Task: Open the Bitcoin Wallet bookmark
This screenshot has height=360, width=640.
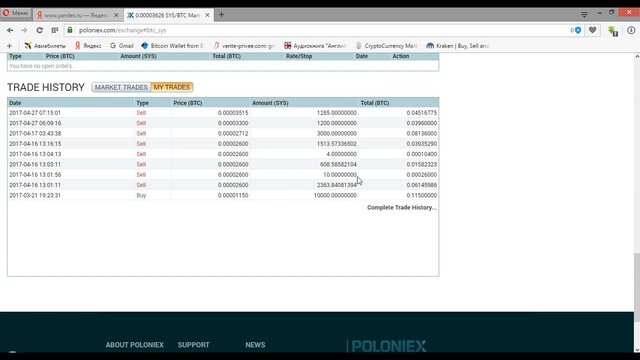Action: (172, 46)
